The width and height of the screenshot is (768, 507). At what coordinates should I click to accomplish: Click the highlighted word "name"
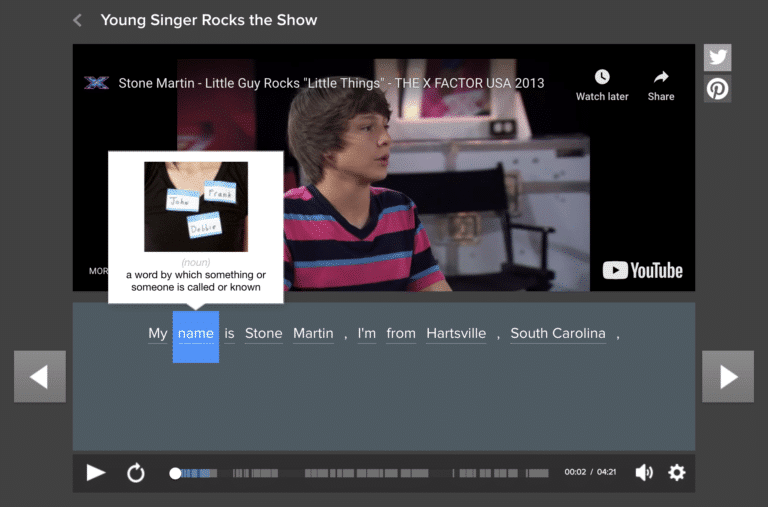pos(196,337)
